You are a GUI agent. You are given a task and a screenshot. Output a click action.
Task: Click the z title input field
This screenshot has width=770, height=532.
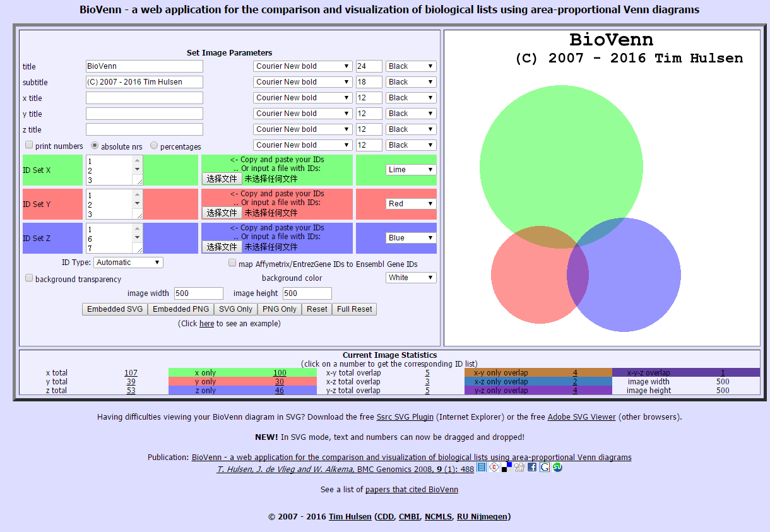pos(145,129)
